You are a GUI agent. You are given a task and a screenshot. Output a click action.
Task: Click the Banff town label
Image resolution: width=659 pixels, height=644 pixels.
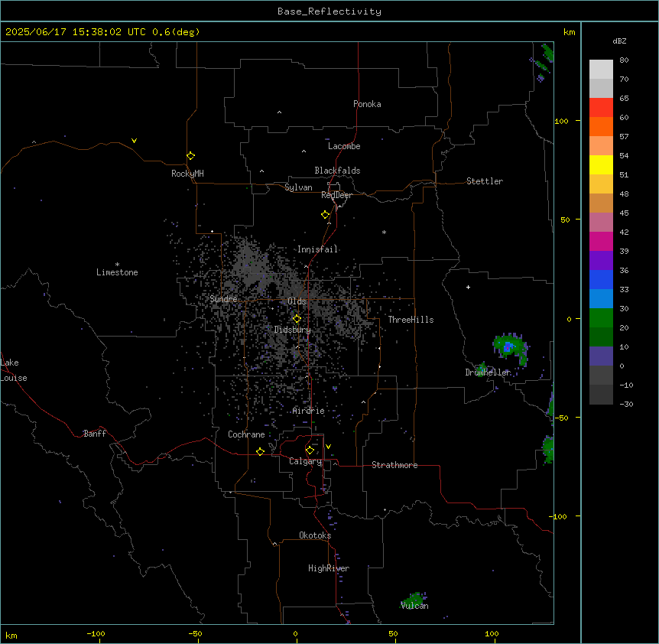pyautogui.click(x=95, y=434)
